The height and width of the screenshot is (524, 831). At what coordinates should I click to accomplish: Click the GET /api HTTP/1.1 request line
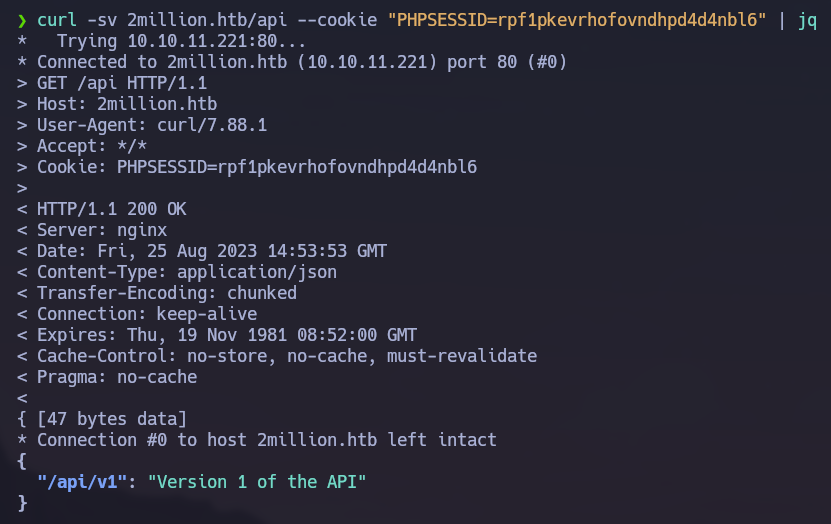pyautogui.click(x=122, y=83)
